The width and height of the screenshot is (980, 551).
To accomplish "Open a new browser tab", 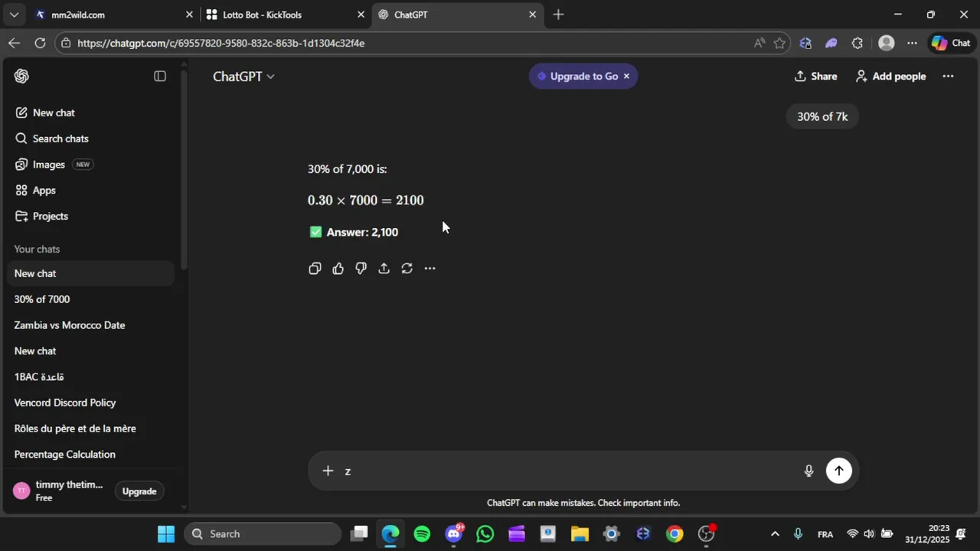I will pos(558,15).
